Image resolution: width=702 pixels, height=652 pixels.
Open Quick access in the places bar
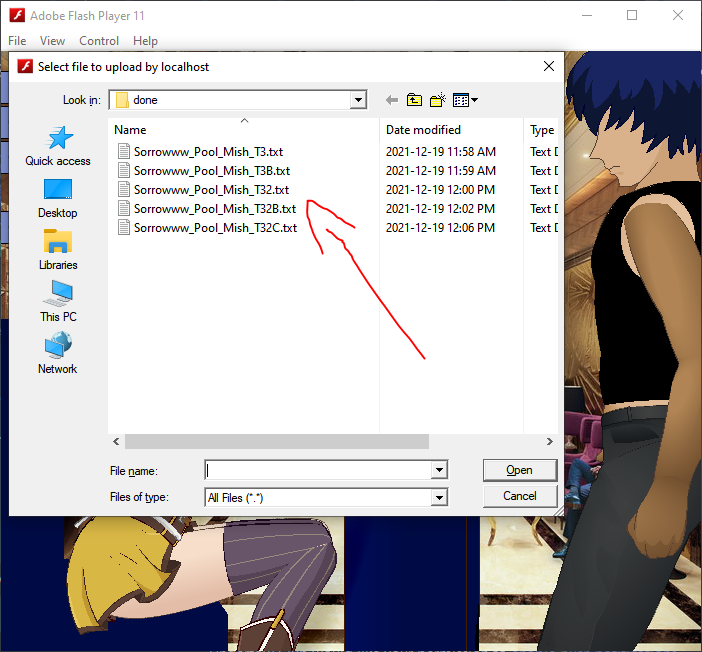click(x=58, y=146)
